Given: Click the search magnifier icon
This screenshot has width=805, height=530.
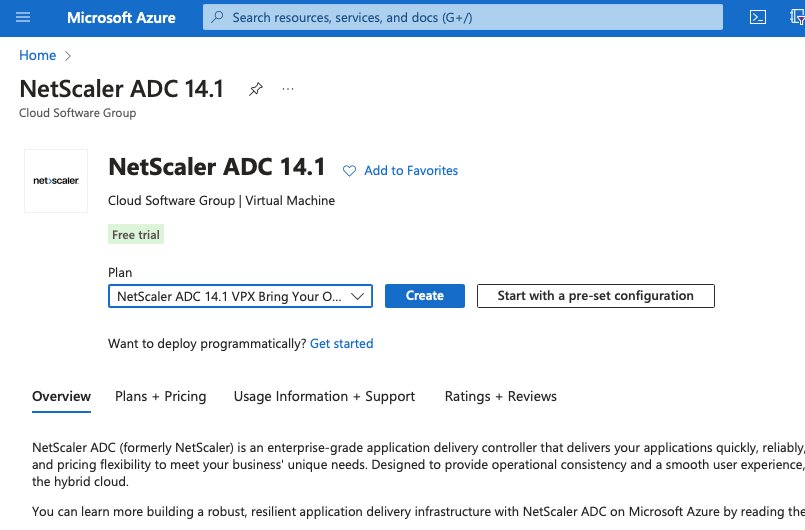Looking at the screenshot, I should [x=218, y=17].
